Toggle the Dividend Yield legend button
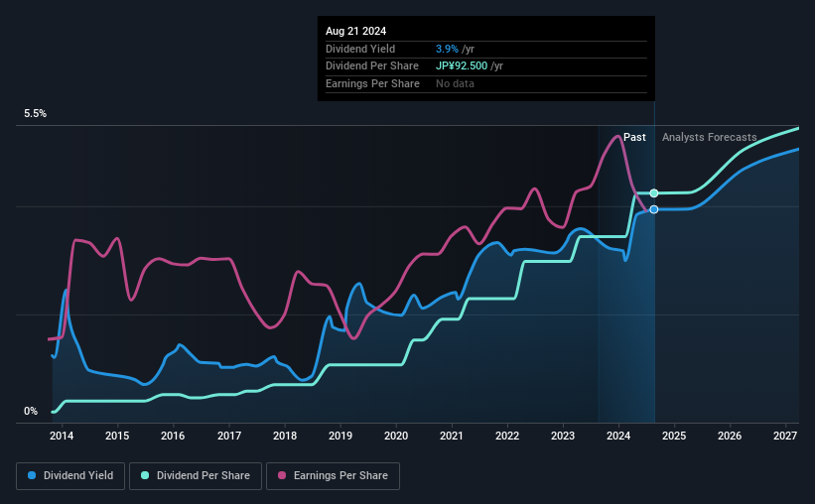Screen dimensions: 815x504 pyautogui.click(x=70, y=476)
